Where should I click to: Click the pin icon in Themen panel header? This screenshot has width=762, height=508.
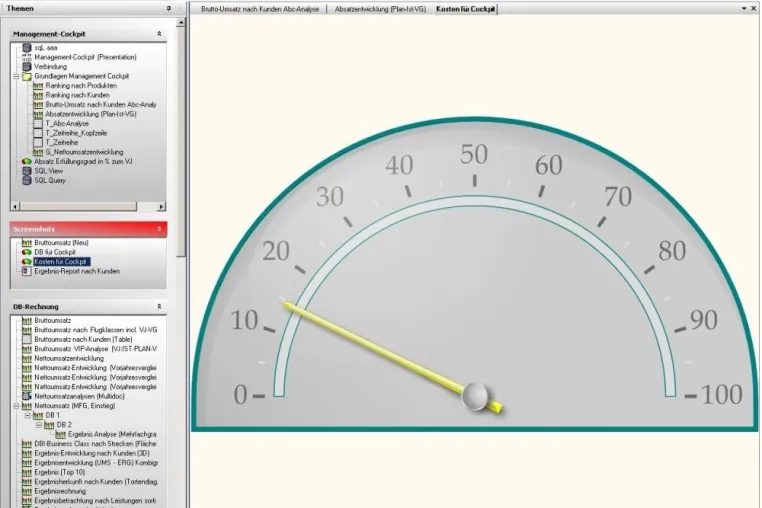click(x=169, y=8)
